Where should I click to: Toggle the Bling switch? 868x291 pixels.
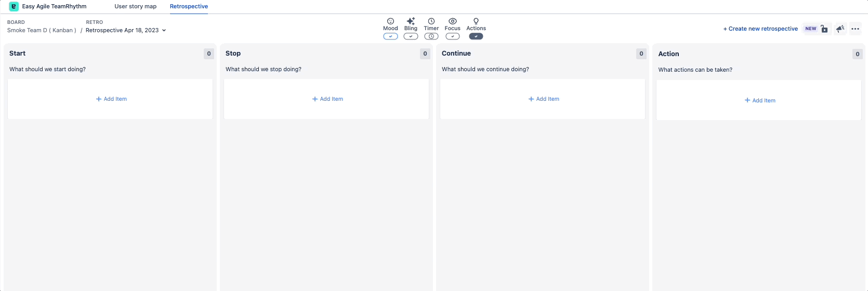(x=411, y=36)
